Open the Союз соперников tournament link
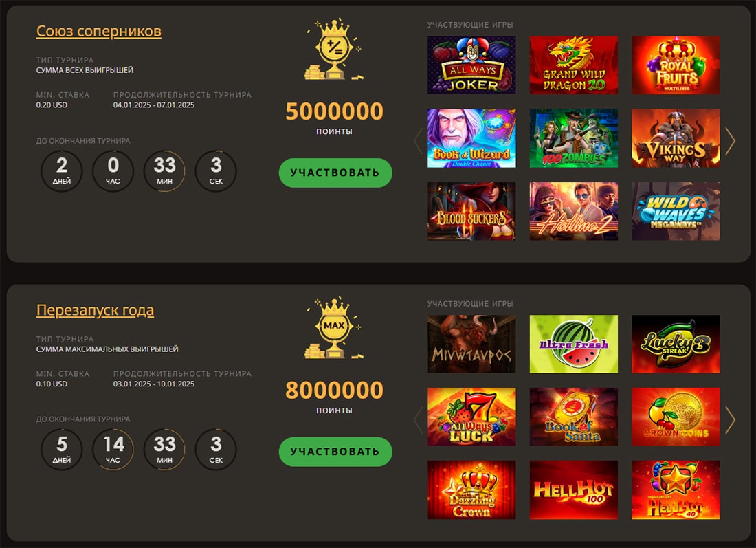756x548 pixels. pos(99,31)
